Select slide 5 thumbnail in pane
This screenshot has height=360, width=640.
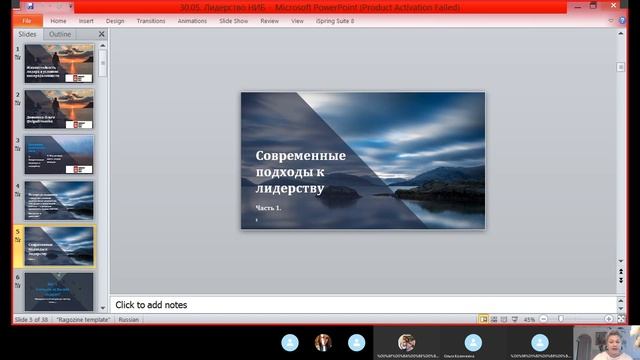click(x=59, y=246)
